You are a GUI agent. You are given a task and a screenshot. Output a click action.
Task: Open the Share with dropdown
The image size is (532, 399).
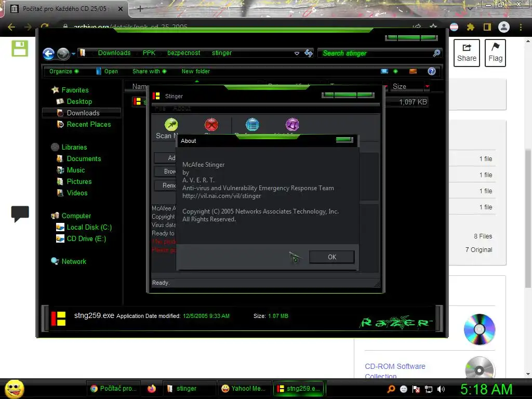[x=149, y=71]
